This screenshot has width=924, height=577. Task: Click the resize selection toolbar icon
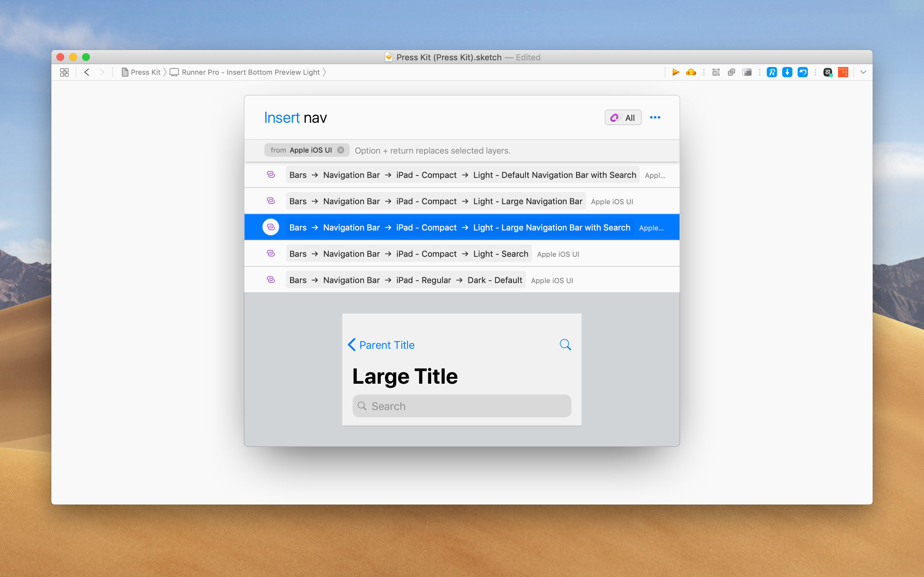[716, 72]
